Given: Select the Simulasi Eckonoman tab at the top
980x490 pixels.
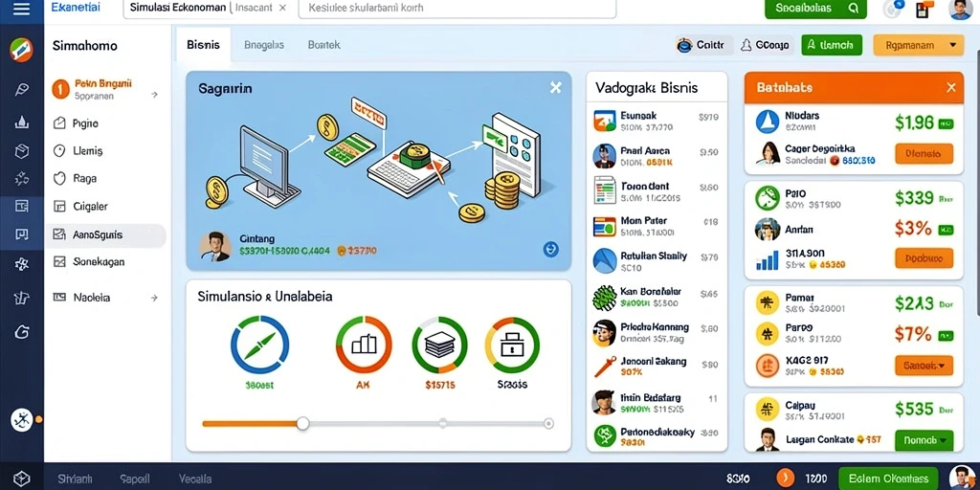Looking at the screenshot, I should pyautogui.click(x=177, y=8).
